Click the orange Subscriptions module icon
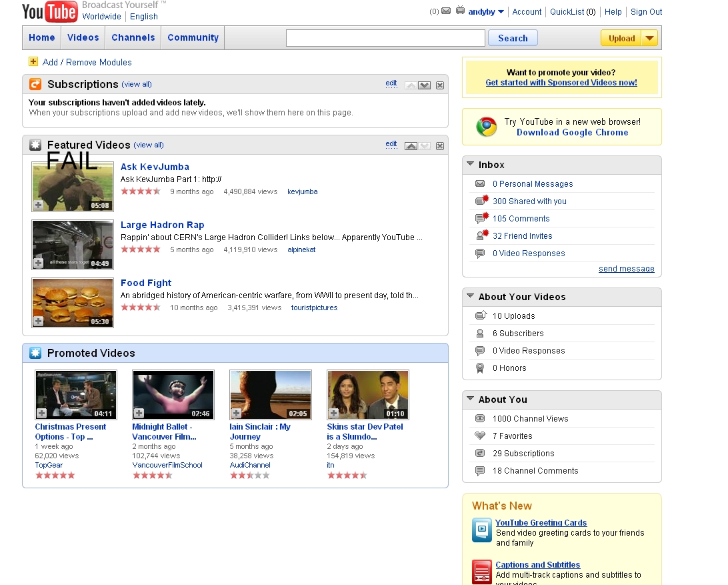 (x=35, y=84)
